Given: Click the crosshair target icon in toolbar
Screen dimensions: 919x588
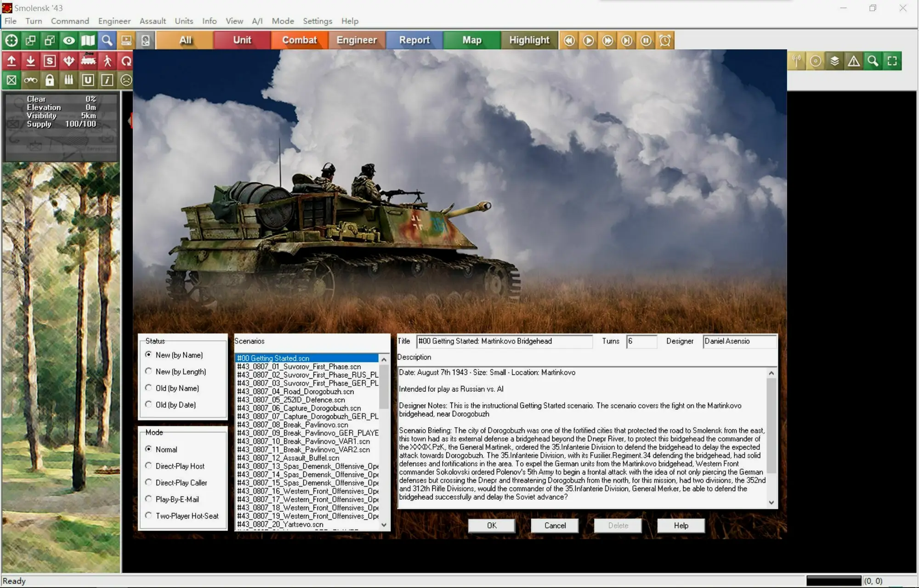Looking at the screenshot, I should pos(11,40).
